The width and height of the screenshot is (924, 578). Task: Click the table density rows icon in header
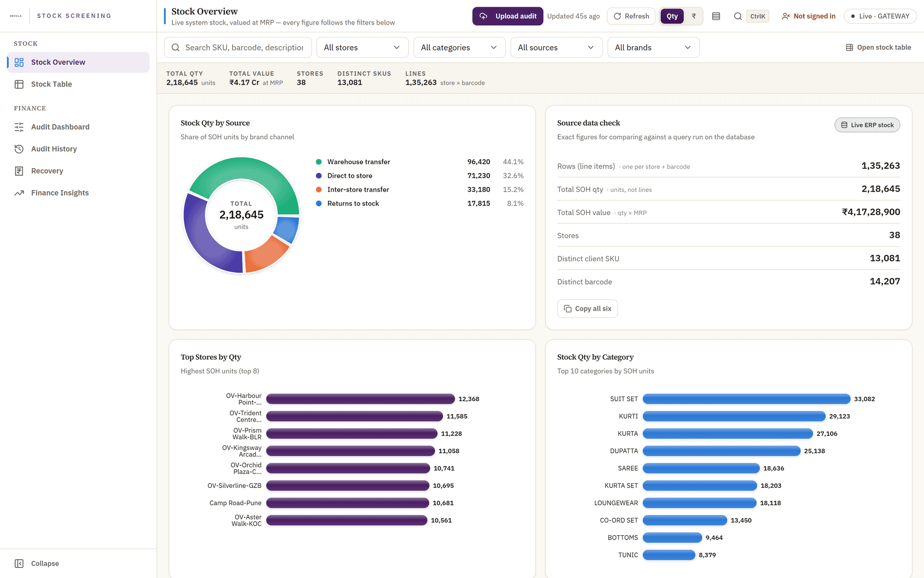[x=716, y=16]
